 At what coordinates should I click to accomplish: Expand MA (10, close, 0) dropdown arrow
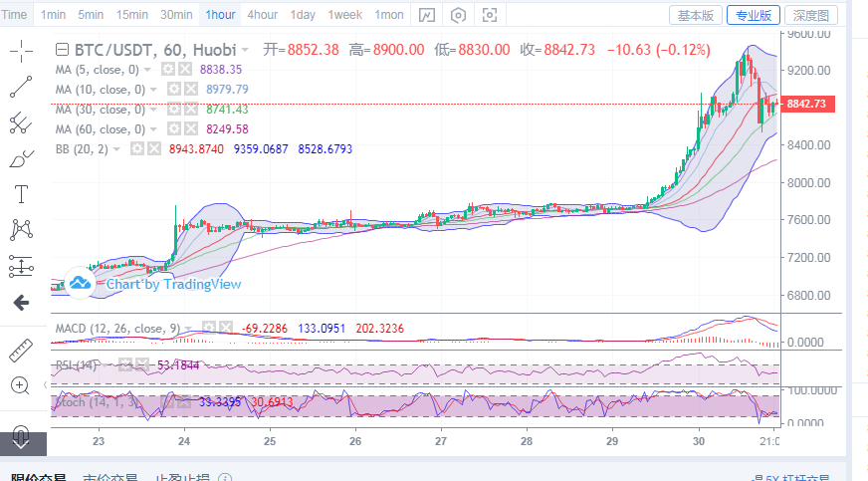click(x=153, y=90)
